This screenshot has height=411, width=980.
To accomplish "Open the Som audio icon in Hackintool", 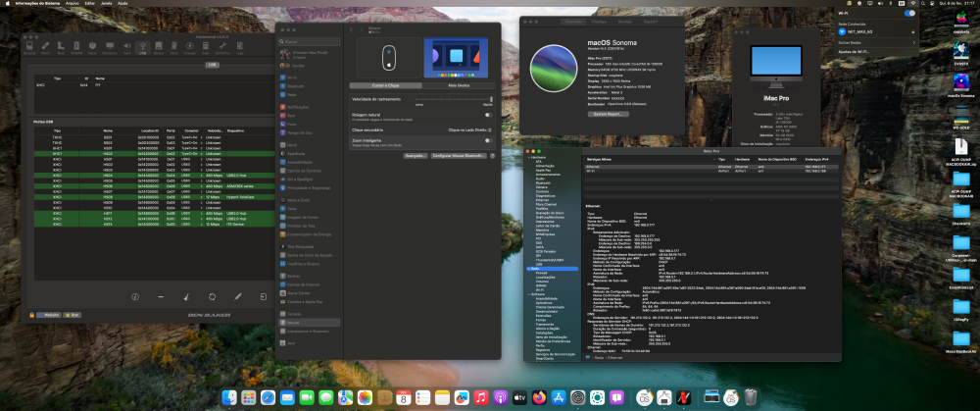I will tap(126, 47).
